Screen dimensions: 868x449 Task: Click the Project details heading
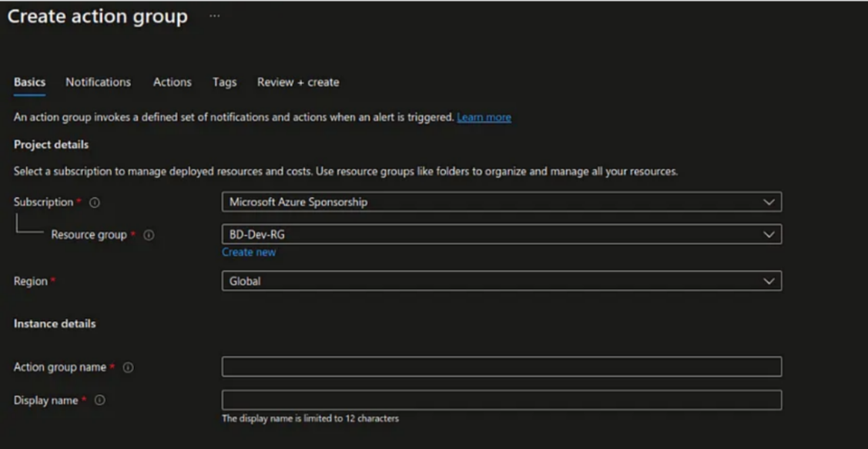click(x=51, y=145)
